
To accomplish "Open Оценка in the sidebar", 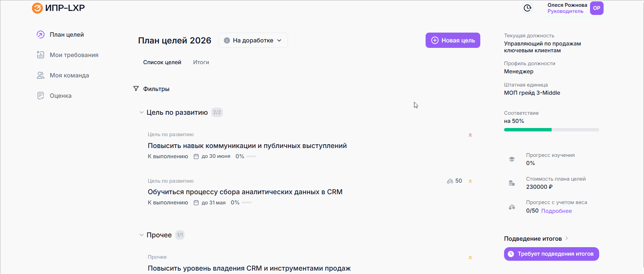I will 60,96.
